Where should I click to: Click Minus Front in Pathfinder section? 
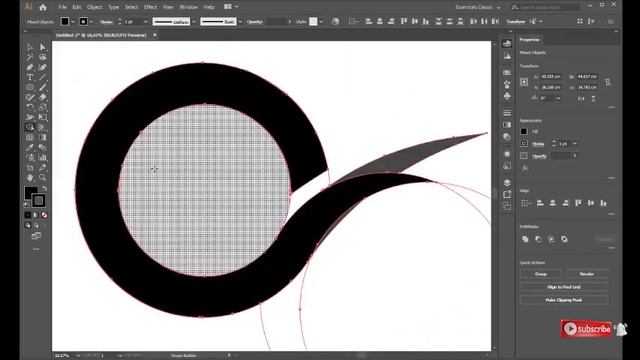538,239
